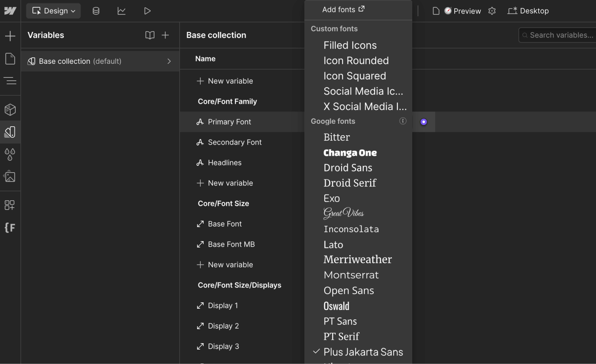Open the Desktop breakpoint selector

point(528,11)
